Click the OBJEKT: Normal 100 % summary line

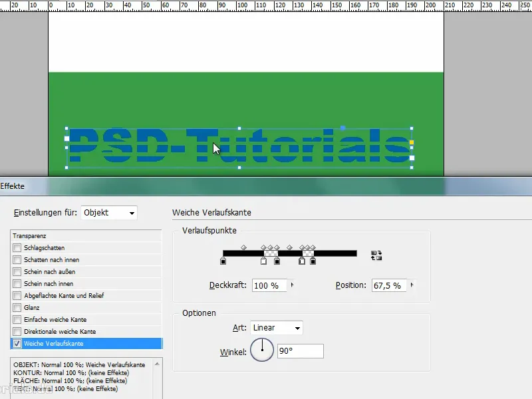pyautogui.click(x=79, y=364)
